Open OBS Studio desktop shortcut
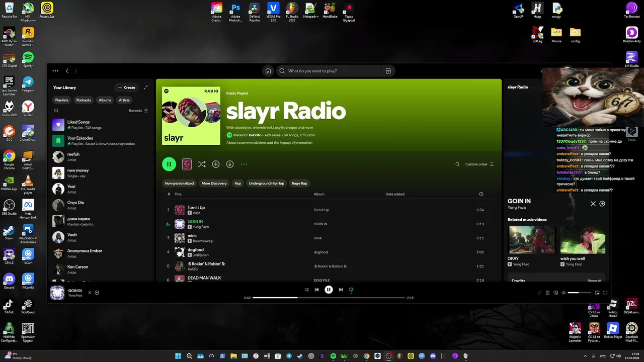 9,208
